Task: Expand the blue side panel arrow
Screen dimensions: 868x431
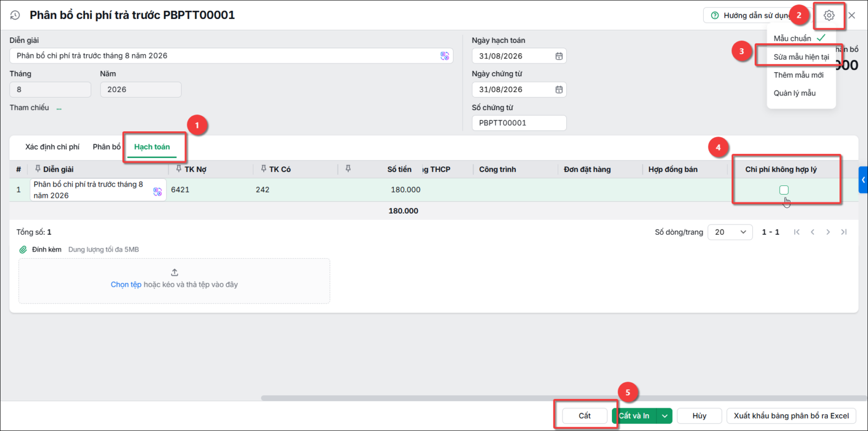Action: 863,180
